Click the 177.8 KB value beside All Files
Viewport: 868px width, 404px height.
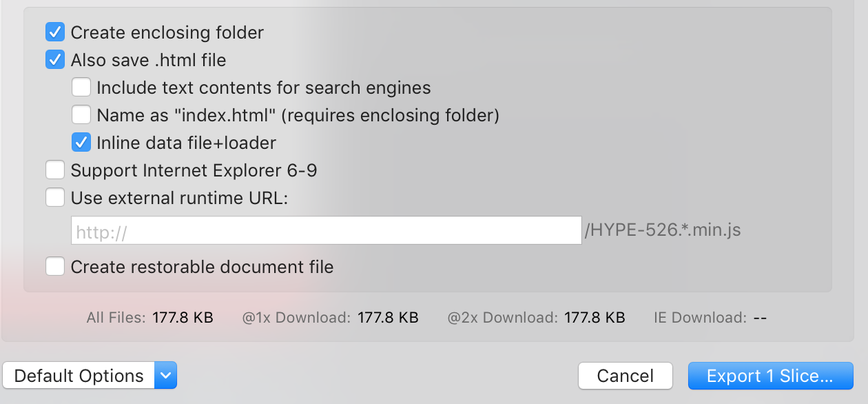(183, 318)
